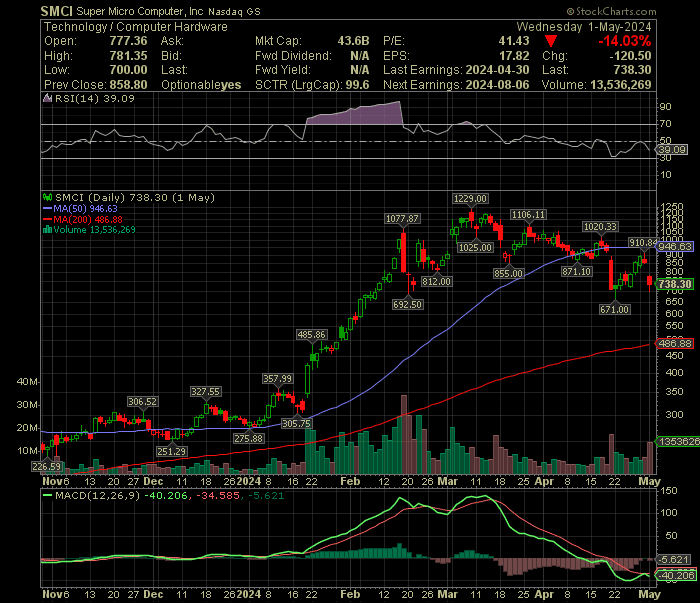Click the Feb label on price chart axis

click(x=350, y=481)
